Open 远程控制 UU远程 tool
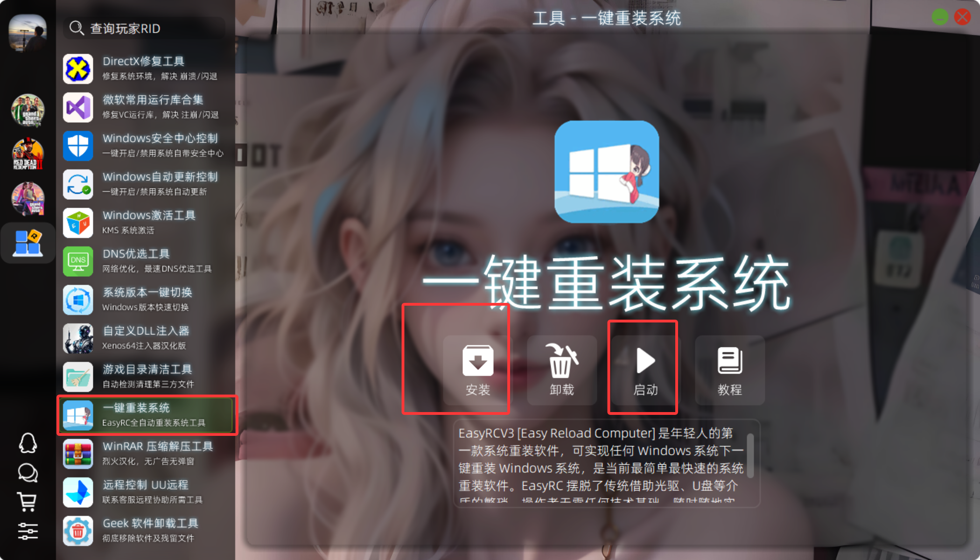Viewport: 980px width, 560px height. 146,492
